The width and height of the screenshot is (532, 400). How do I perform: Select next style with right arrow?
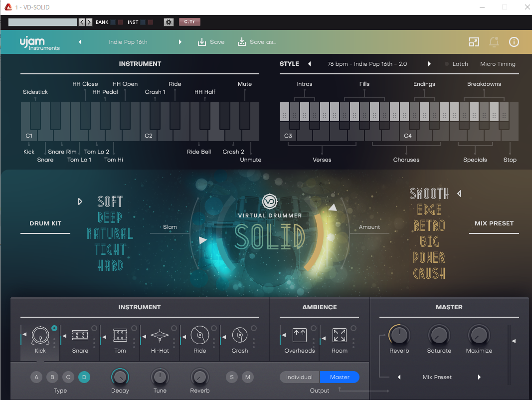click(x=429, y=64)
